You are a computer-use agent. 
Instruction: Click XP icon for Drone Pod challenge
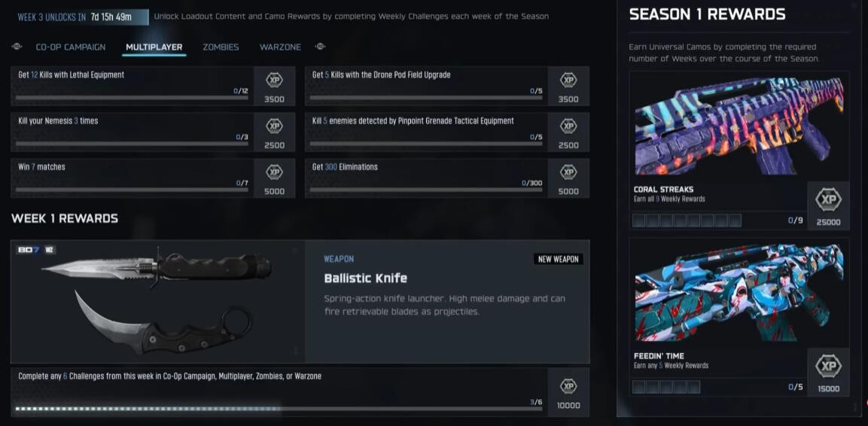(x=568, y=80)
